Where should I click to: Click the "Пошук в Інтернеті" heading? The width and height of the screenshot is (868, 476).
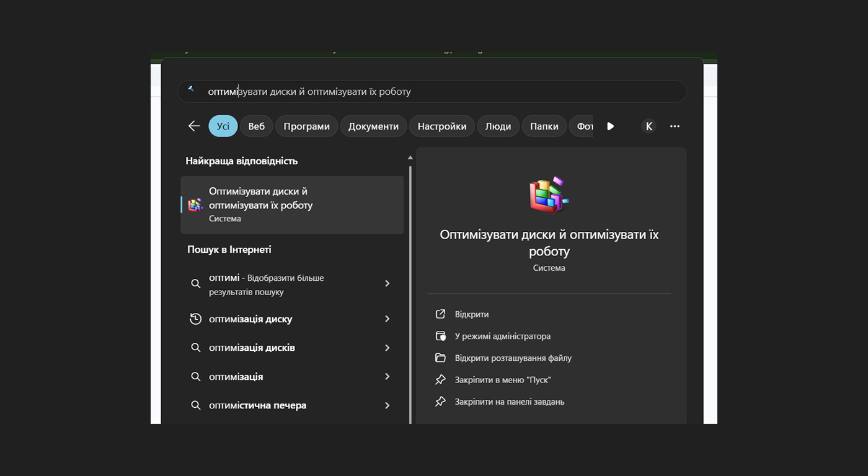pos(229,249)
